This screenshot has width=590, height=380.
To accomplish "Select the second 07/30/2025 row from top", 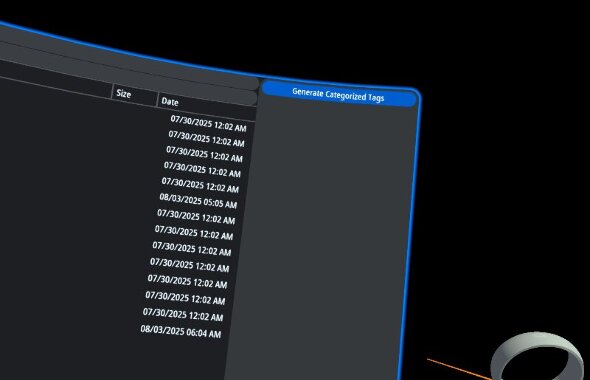I will 207,139.
